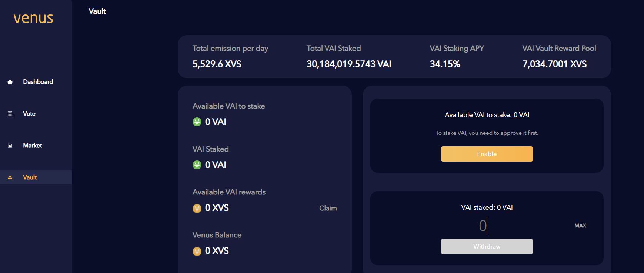Click the 0 XVS amount under Venus Balance
This screenshot has height=273, width=644.
click(217, 251)
